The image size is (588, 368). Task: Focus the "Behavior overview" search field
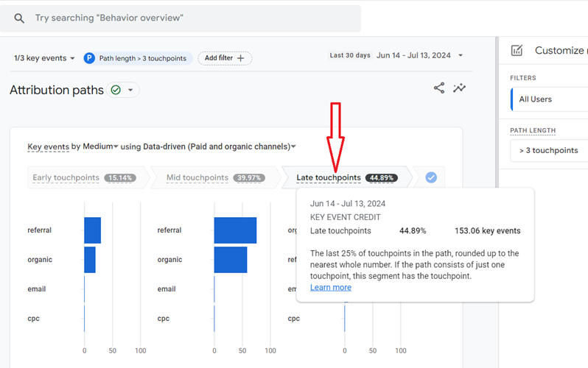click(181, 18)
